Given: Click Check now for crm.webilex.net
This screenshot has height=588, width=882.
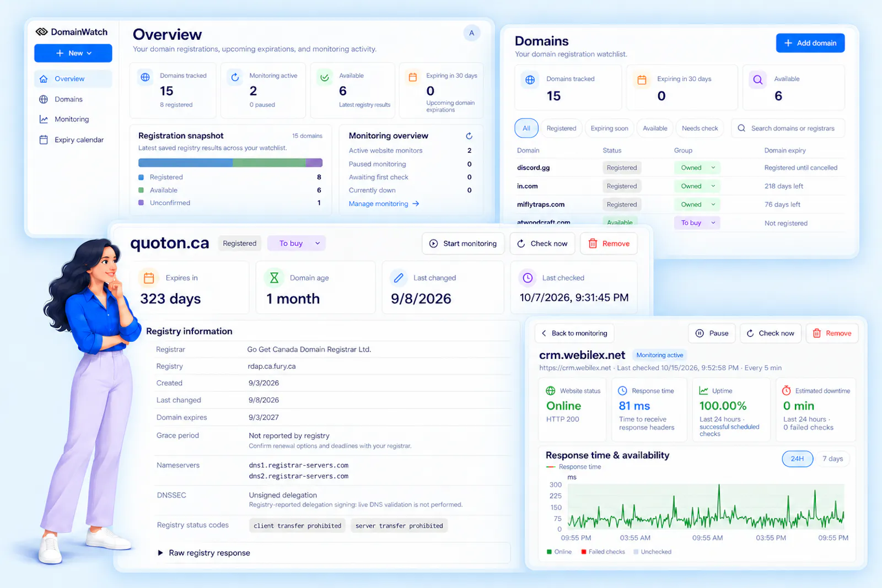Looking at the screenshot, I should click(x=770, y=333).
